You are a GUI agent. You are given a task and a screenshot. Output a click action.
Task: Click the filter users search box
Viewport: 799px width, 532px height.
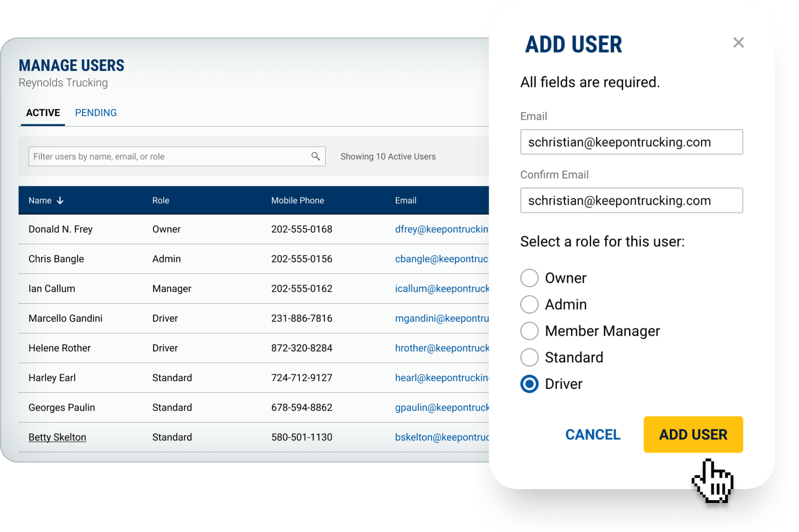tap(165, 156)
